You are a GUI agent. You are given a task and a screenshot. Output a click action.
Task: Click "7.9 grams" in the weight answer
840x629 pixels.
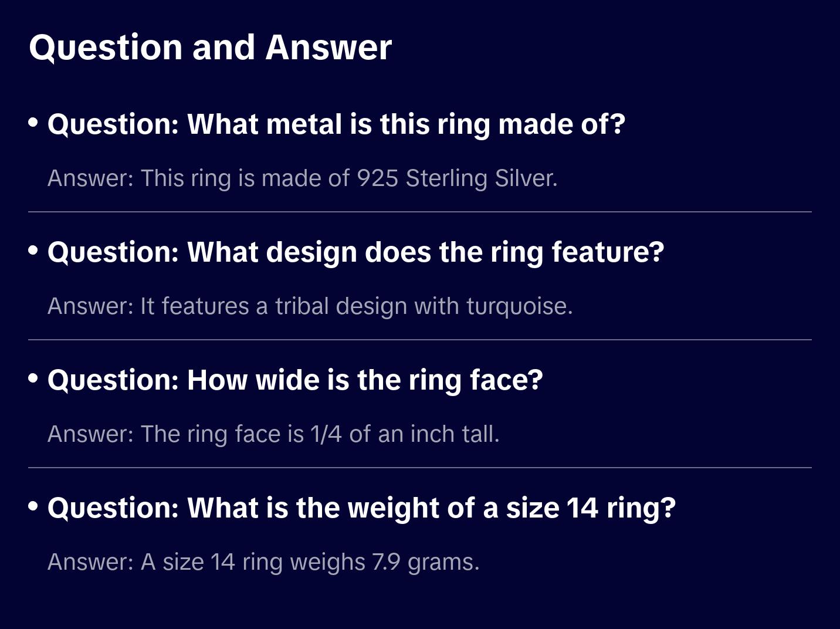(x=425, y=562)
